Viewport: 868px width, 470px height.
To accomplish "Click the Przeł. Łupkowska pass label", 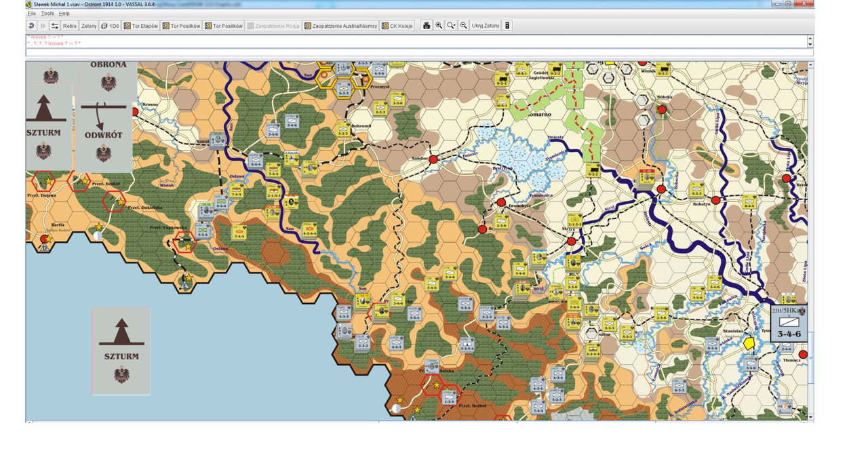I will 167,227.
